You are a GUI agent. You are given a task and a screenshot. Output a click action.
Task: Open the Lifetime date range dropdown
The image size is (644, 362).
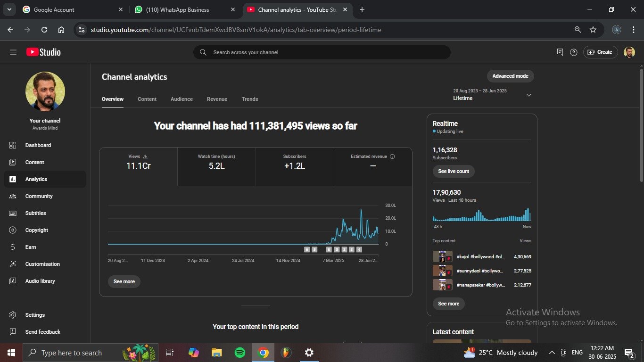493,95
